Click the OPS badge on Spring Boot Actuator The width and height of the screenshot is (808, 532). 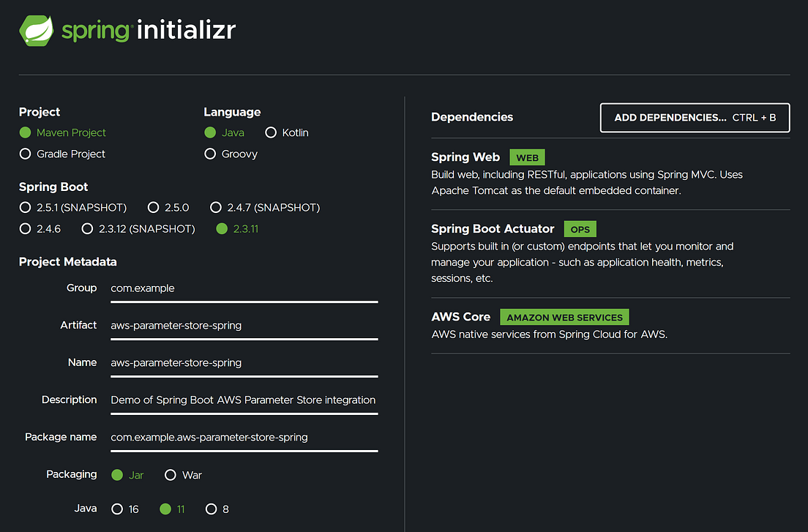coord(580,229)
